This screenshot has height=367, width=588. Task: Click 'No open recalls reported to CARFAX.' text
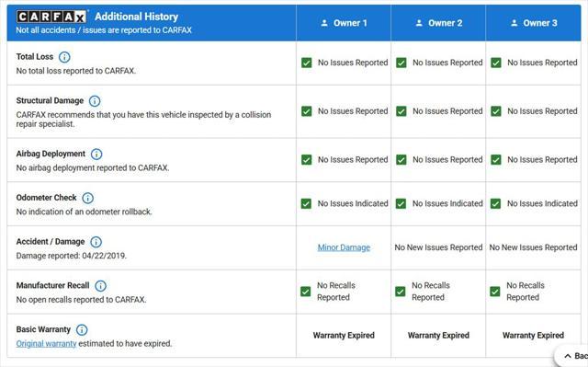pos(81,300)
